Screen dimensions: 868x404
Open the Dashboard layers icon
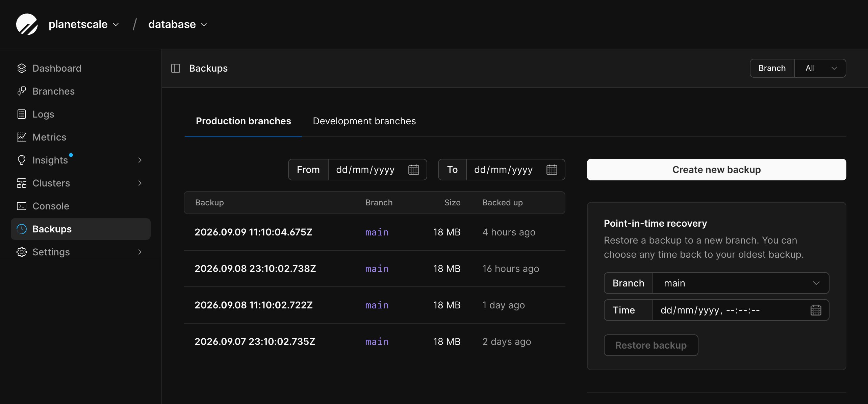[x=22, y=68]
